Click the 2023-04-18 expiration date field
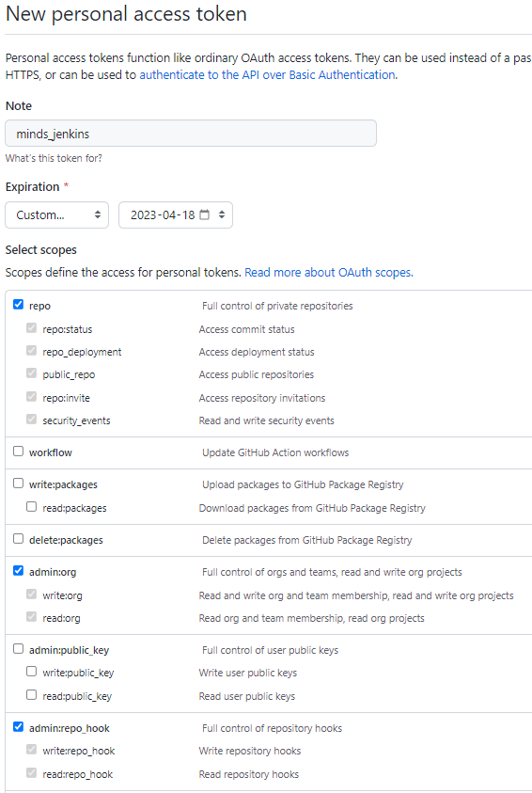Image resolution: width=532 pixels, height=793 pixels. click(x=176, y=214)
